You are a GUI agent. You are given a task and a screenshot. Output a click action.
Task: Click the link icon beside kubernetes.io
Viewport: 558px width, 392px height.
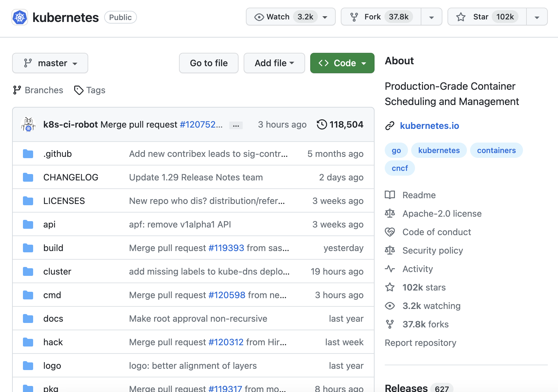(x=390, y=126)
